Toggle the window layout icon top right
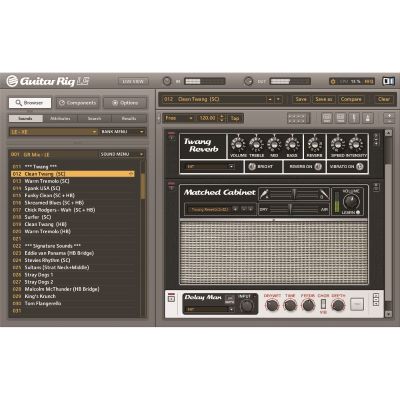This screenshot has height=400, width=400. pyautogui.click(x=388, y=81)
